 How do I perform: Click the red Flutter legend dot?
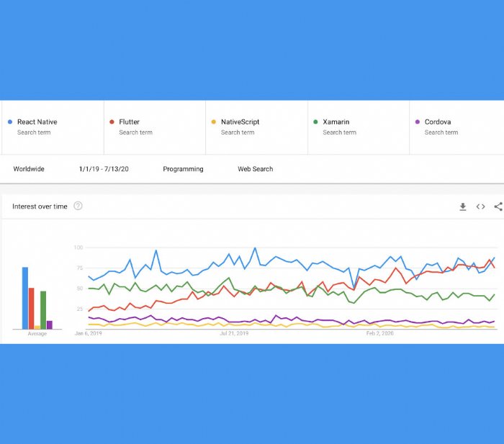[x=112, y=122]
